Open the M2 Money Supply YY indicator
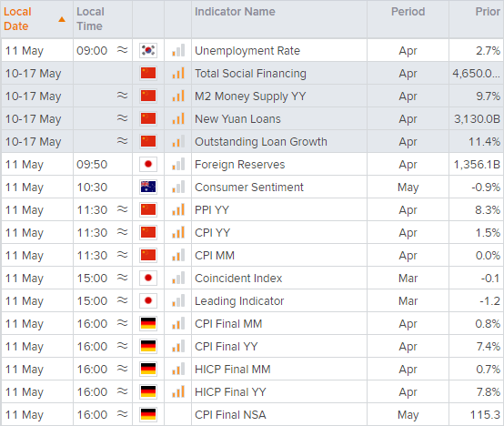The image size is (504, 426). [250, 96]
